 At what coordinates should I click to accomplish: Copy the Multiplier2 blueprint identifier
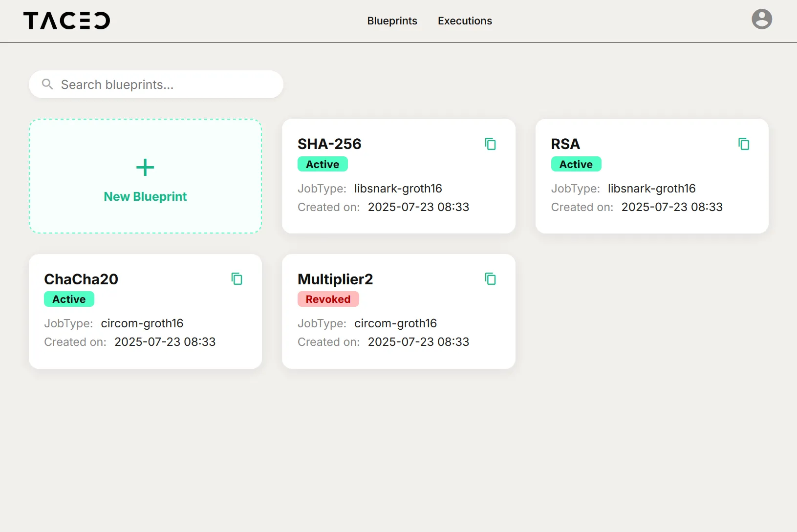tap(491, 278)
